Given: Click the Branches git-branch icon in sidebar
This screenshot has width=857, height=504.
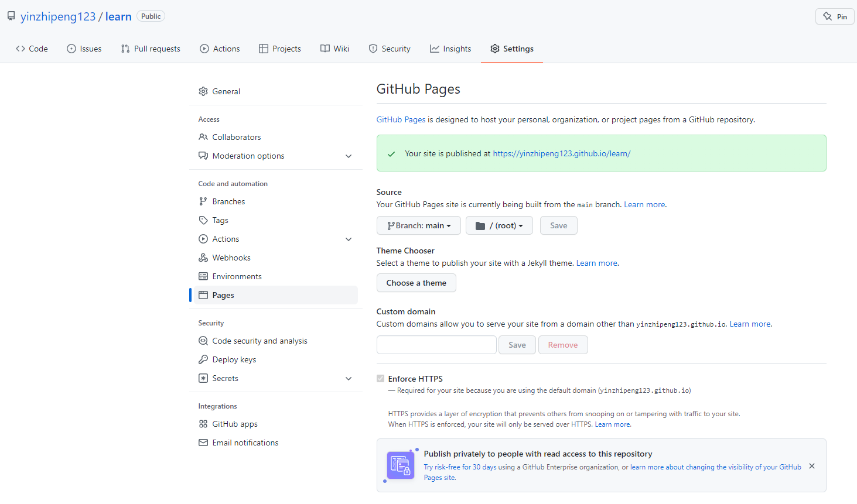Looking at the screenshot, I should pos(203,201).
